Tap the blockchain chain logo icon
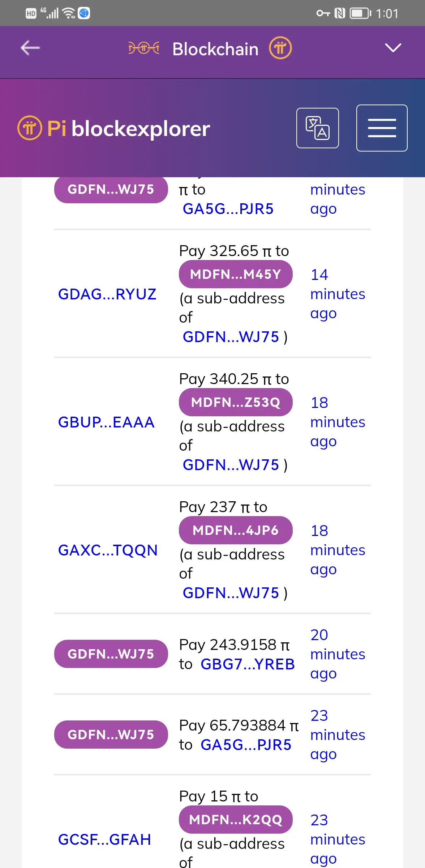Image resolution: width=425 pixels, height=868 pixels. 143,48
